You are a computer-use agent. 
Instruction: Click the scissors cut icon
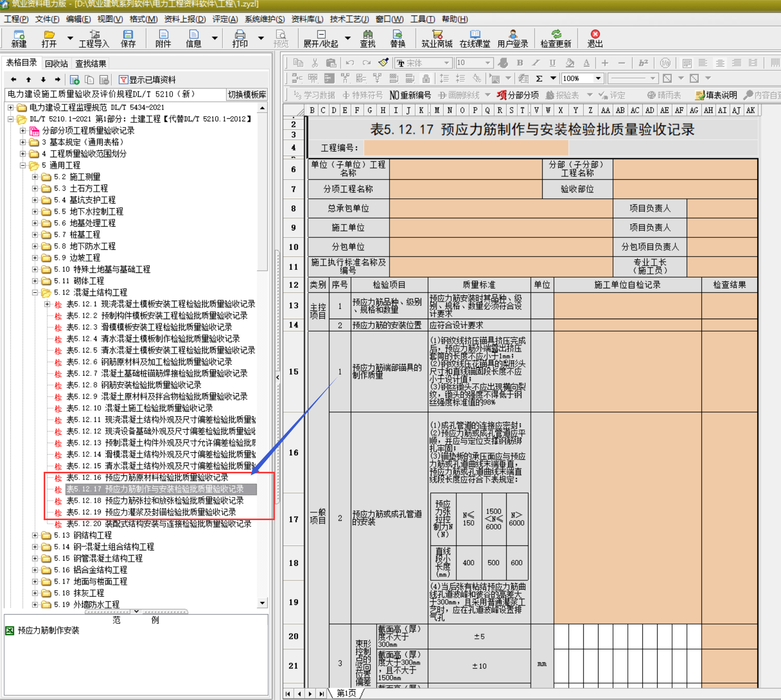coord(315,63)
